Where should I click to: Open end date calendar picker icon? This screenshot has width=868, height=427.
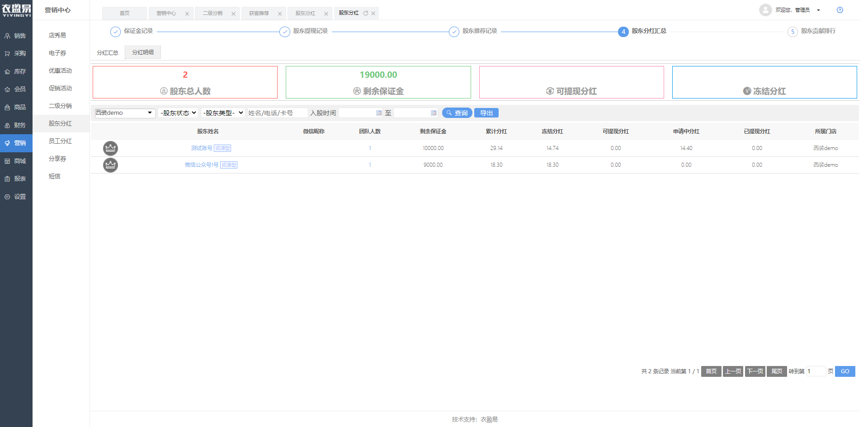(434, 113)
